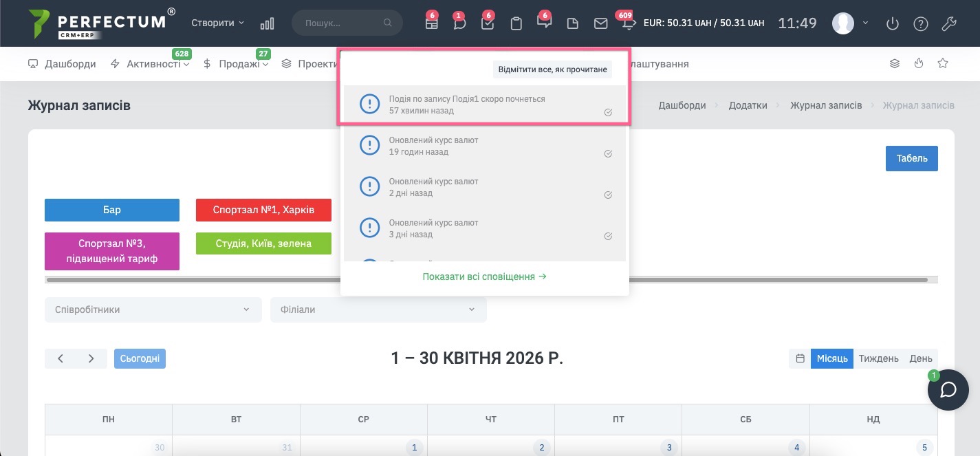
Task: Open the help question mark icon
Action: pos(920,23)
